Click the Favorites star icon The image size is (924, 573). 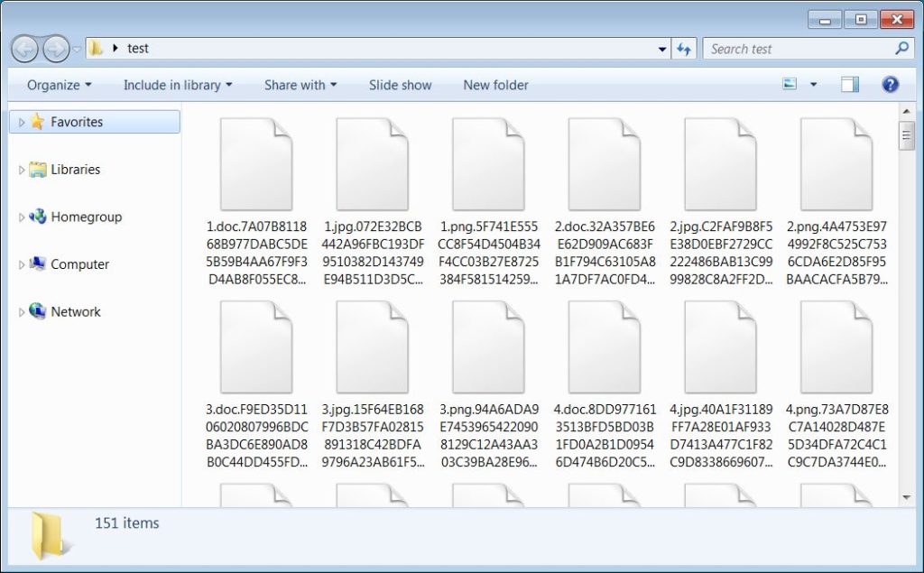tap(37, 122)
